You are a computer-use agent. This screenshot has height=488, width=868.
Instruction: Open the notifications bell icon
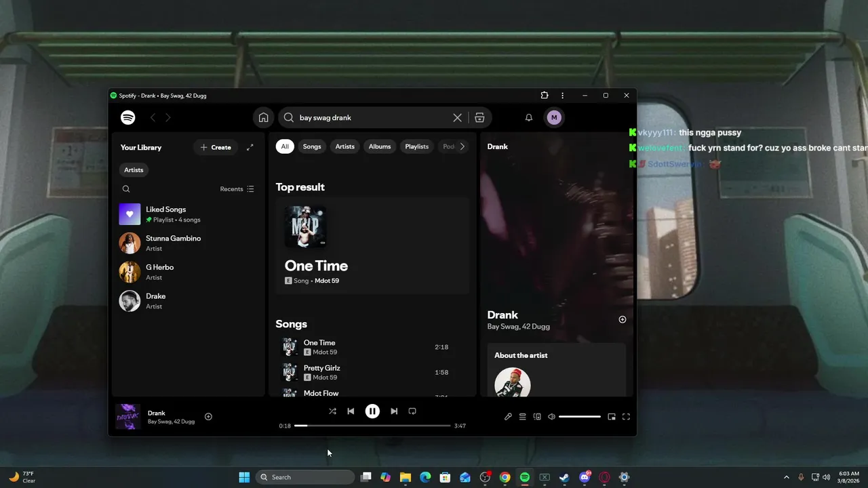[x=529, y=117]
